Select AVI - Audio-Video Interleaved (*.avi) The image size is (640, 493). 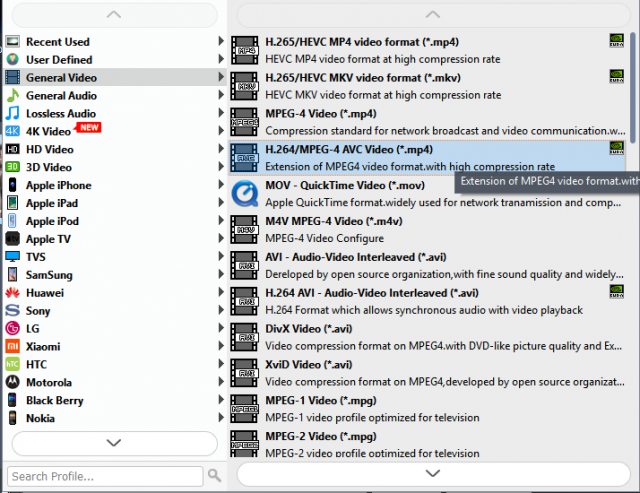[427, 265]
